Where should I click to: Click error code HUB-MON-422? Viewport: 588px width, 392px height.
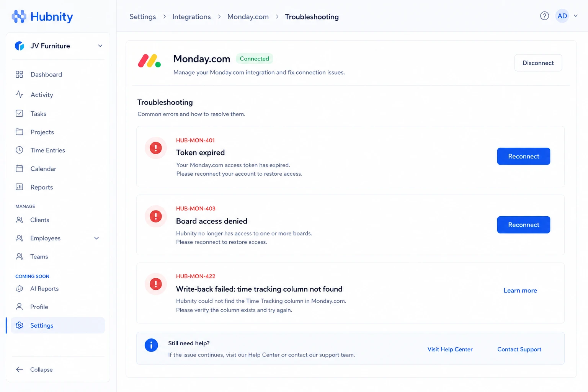click(196, 276)
